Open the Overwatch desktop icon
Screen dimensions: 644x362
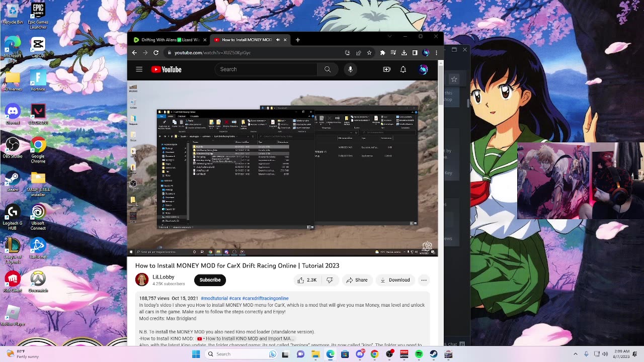38,282
